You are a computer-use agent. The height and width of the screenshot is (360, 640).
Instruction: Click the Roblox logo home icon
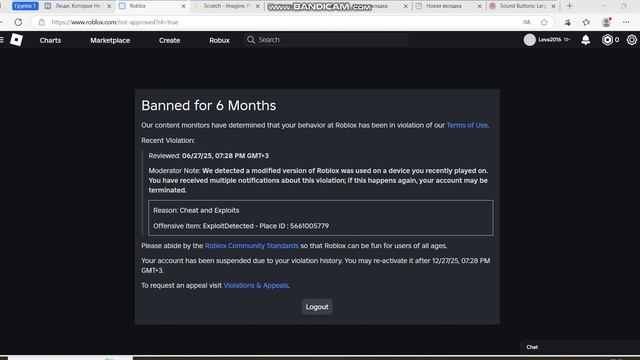[16, 40]
